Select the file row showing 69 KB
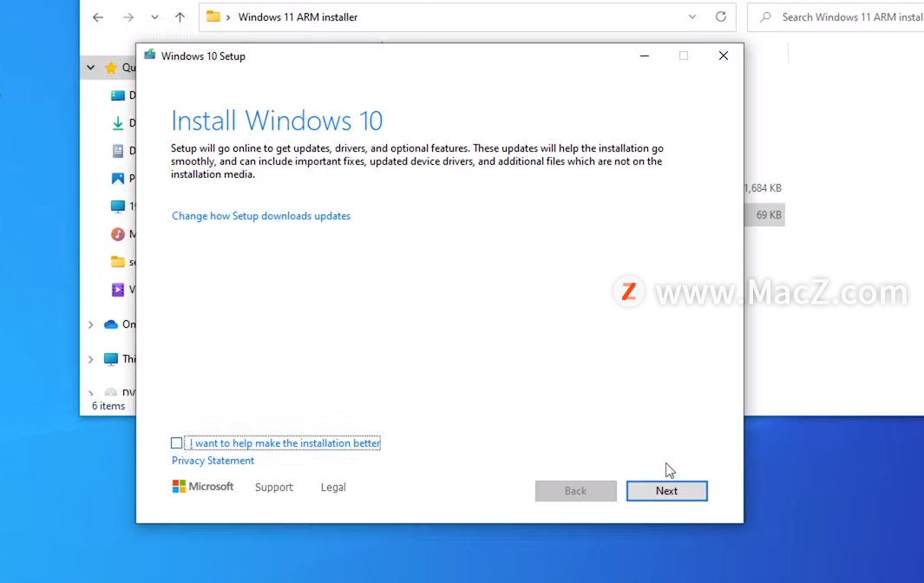Image resolution: width=924 pixels, height=583 pixels. click(x=764, y=215)
